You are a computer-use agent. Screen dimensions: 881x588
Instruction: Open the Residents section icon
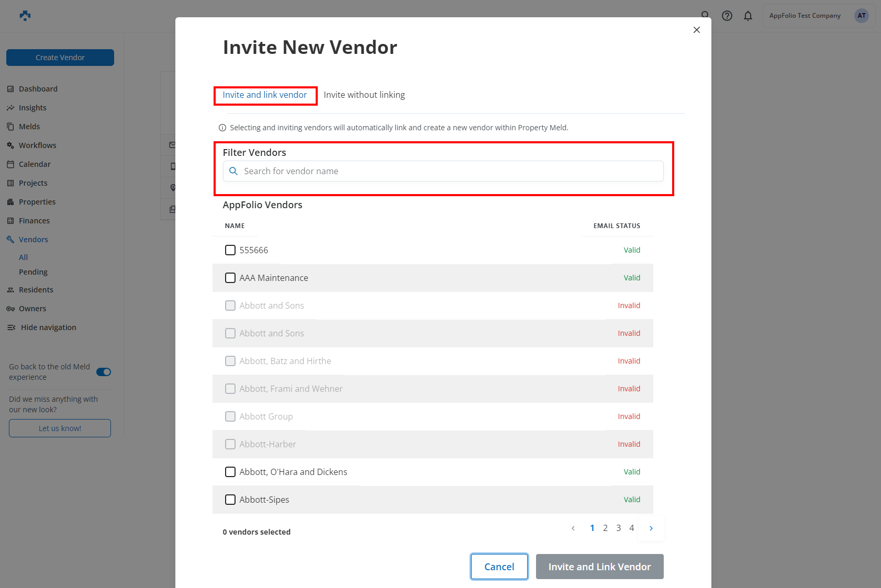[x=11, y=289]
